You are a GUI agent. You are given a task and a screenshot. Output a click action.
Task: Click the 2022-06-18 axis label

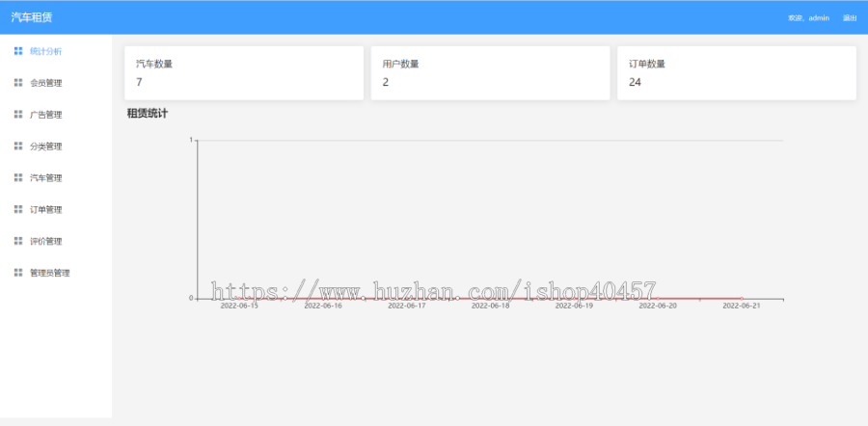click(x=490, y=306)
